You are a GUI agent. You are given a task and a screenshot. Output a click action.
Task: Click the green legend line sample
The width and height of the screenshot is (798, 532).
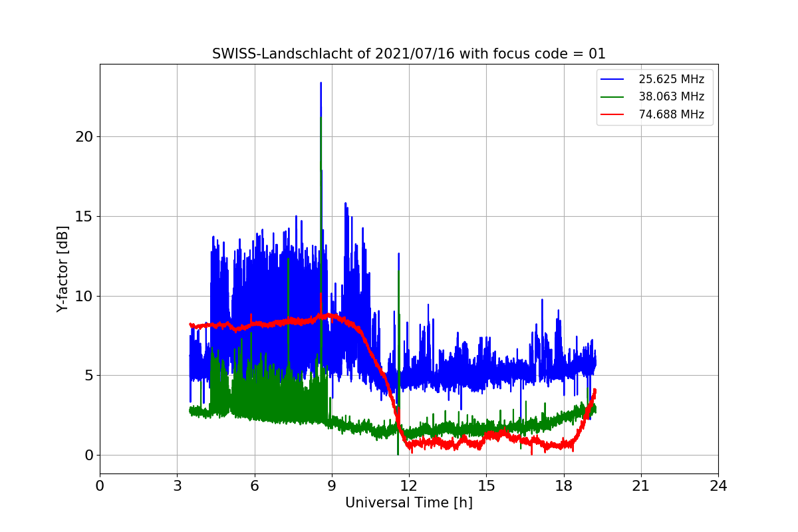(613, 96)
